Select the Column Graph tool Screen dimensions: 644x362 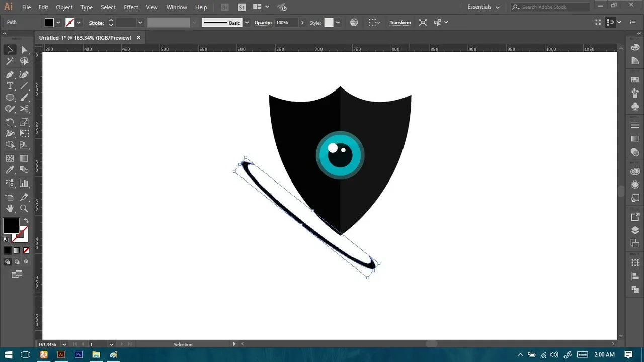pyautogui.click(x=24, y=184)
